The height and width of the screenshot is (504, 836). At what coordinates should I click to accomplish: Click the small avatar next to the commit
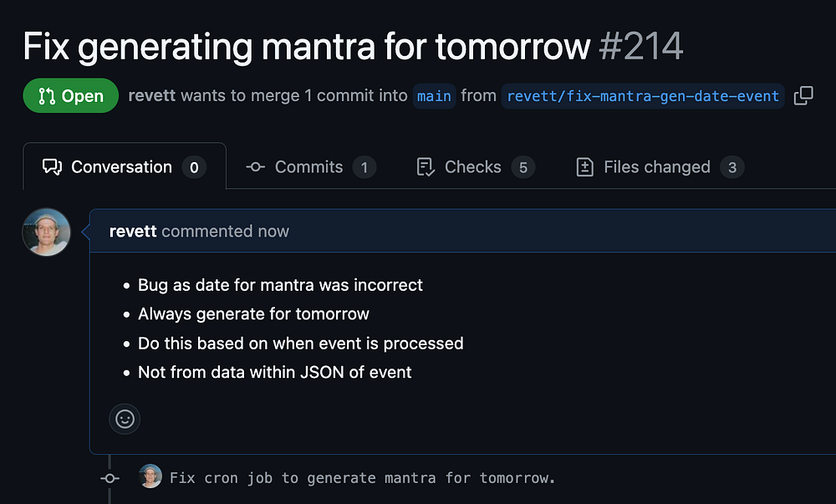[x=150, y=476]
